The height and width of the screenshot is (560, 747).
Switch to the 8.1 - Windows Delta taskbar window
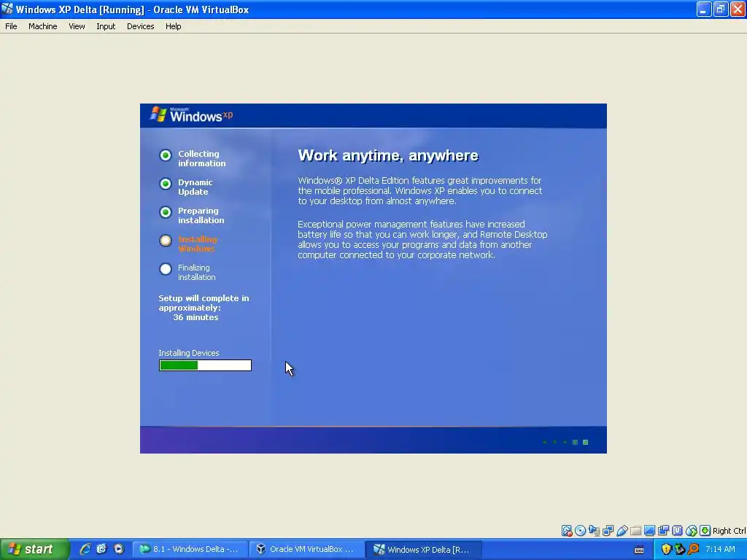[x=190, y=549]
